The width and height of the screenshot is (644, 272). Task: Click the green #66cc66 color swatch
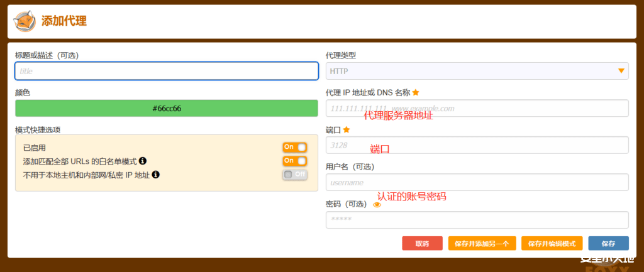166,108
